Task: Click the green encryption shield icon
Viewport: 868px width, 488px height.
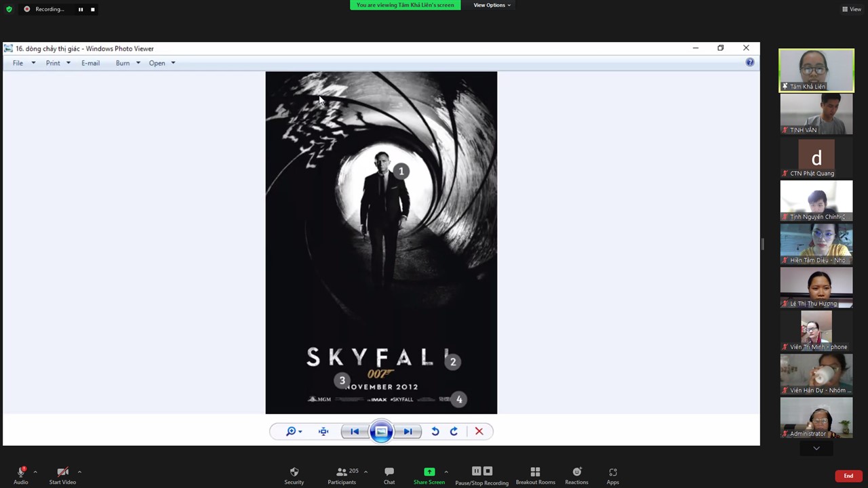Action: tap(9, 9)
